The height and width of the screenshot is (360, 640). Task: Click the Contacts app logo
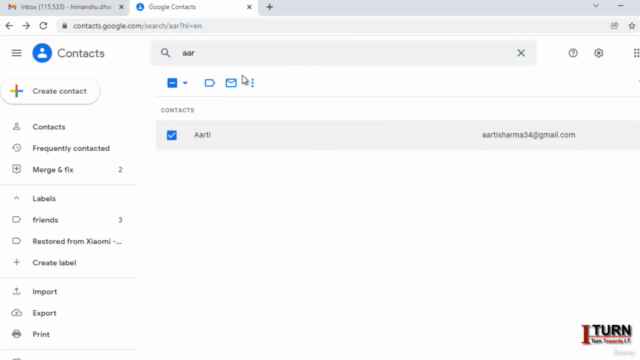pos(42,53)
